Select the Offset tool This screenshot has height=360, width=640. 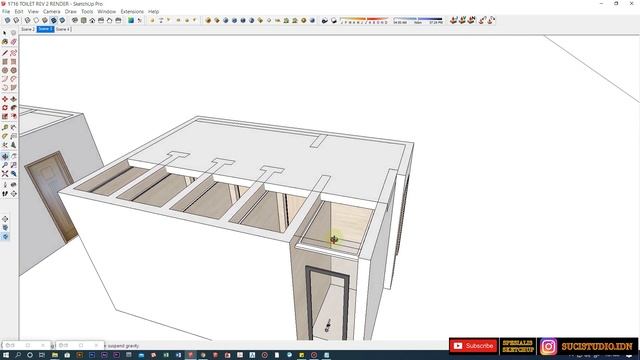point(13,116)
